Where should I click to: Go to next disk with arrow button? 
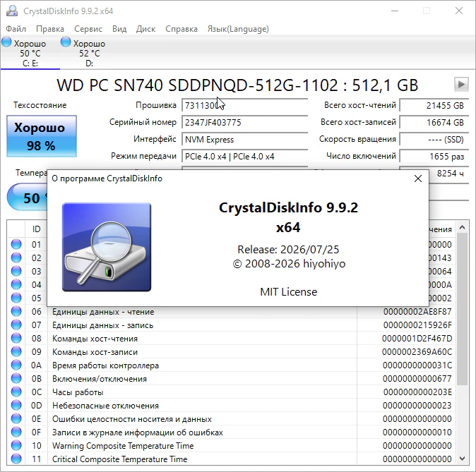point(461,85)
